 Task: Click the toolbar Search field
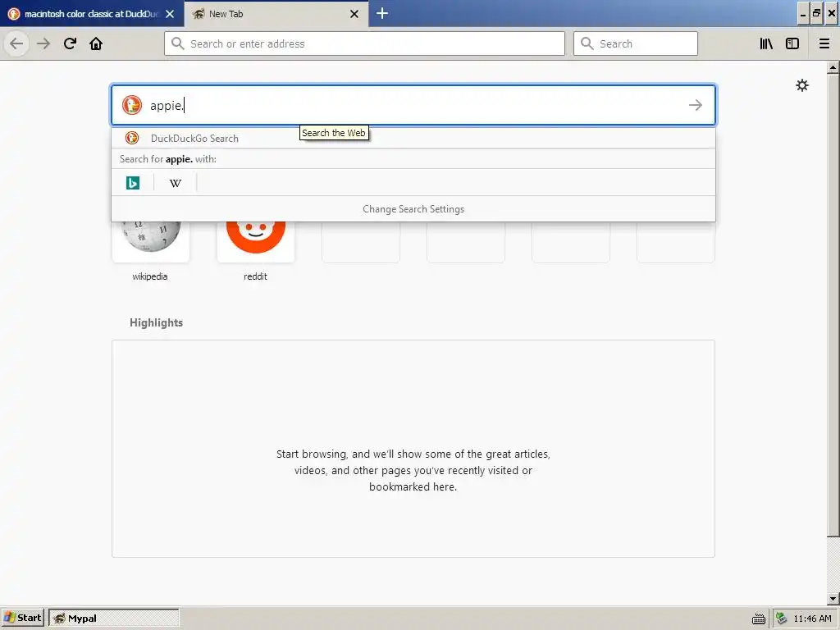636,43
